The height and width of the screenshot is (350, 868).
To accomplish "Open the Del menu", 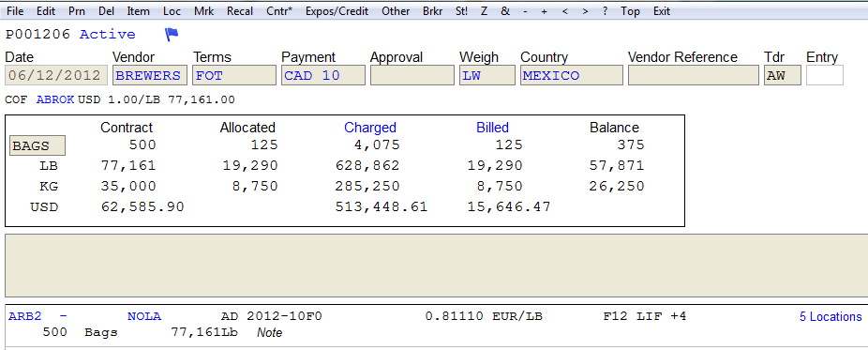I will pyautogui.click(x=106, y=11).
